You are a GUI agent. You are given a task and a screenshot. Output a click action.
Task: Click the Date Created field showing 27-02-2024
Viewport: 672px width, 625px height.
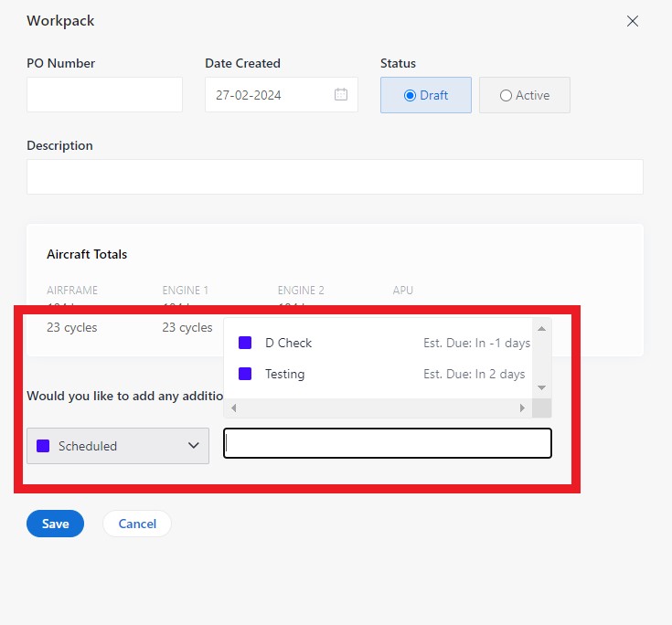270,95
